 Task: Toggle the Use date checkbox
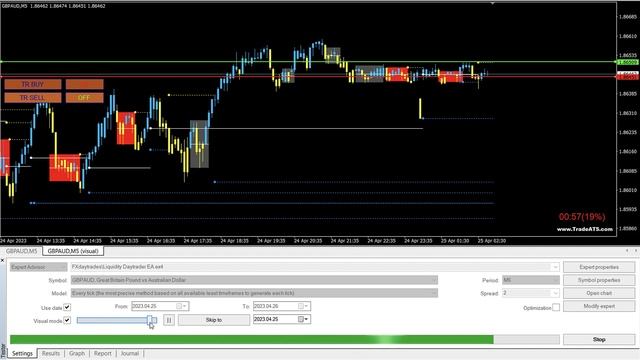click(67, 307)
